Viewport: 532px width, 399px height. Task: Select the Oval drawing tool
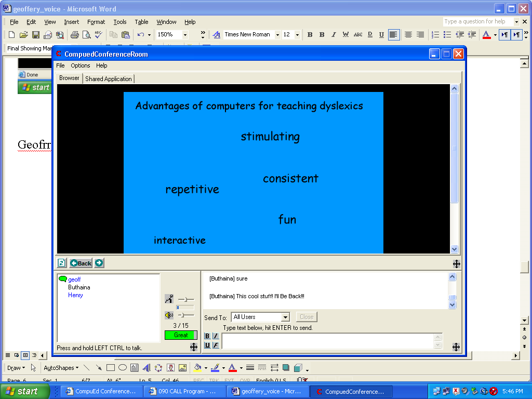pos(123,368)
